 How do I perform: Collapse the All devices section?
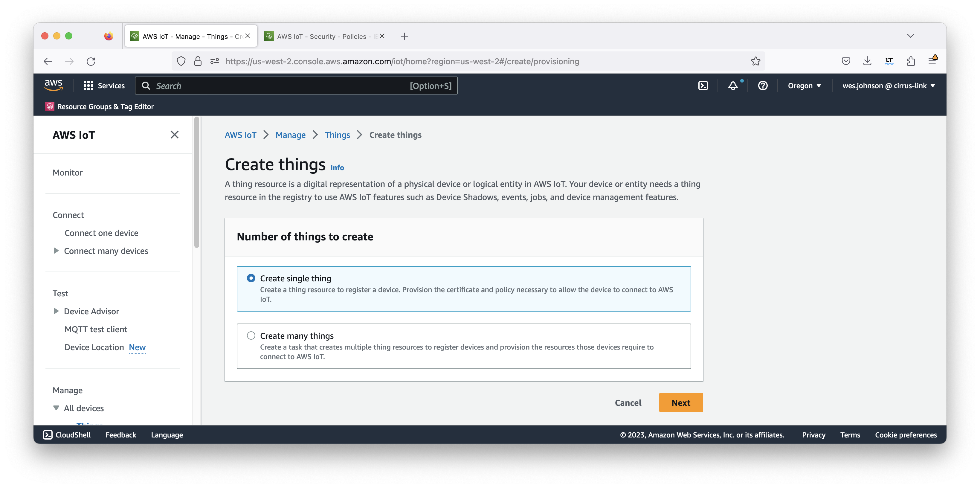(x=56, y=408)
